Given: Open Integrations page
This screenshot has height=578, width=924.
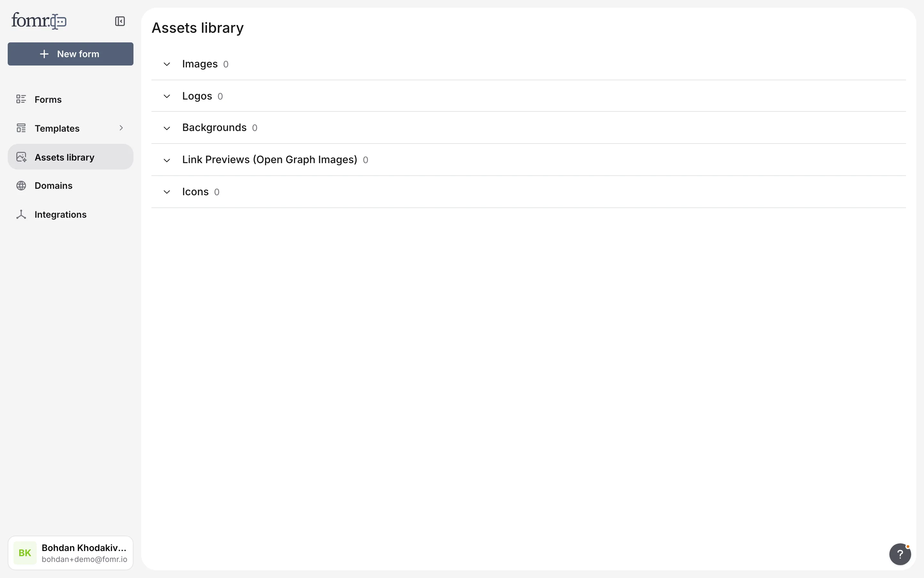Looking at the screenshot, I should pyautogui.click(x=71, y=215).
